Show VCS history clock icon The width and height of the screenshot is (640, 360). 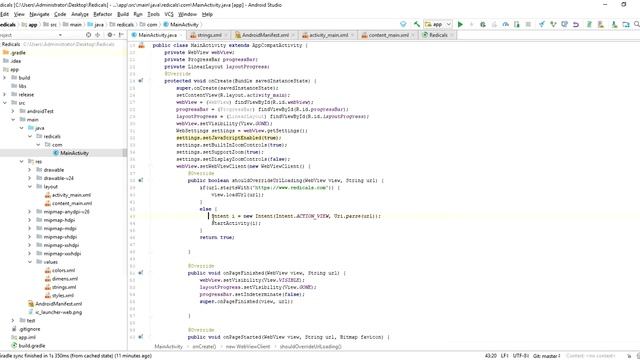click(x=564, y=24)
